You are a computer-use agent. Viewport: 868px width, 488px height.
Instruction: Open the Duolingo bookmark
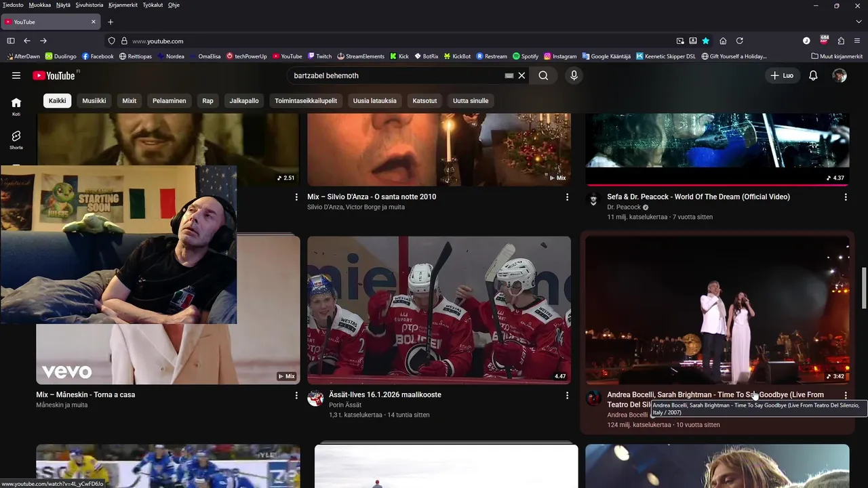[x=61, y=56]
